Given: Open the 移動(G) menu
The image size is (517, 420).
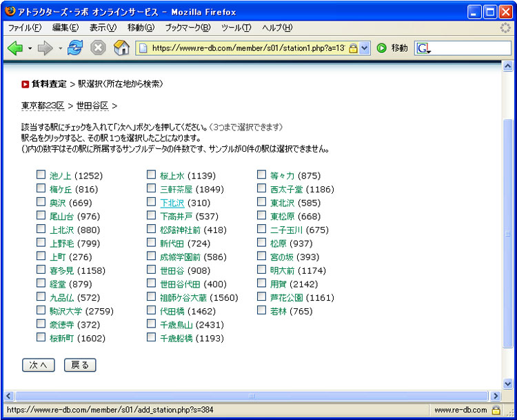Looking at the screenshot, I should [141, 28].
